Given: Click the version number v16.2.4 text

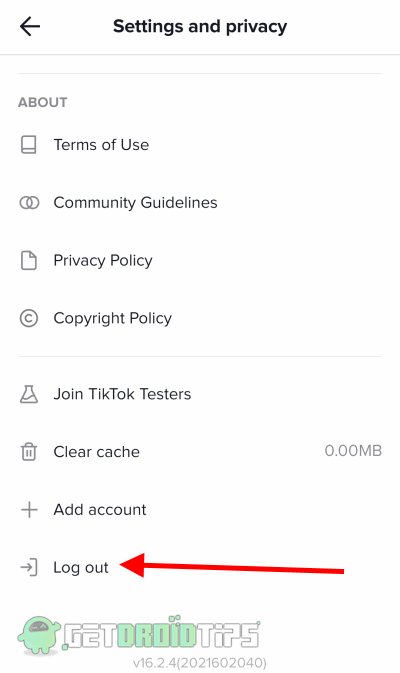Looking at the screenshot, I should tap(200, 663).
